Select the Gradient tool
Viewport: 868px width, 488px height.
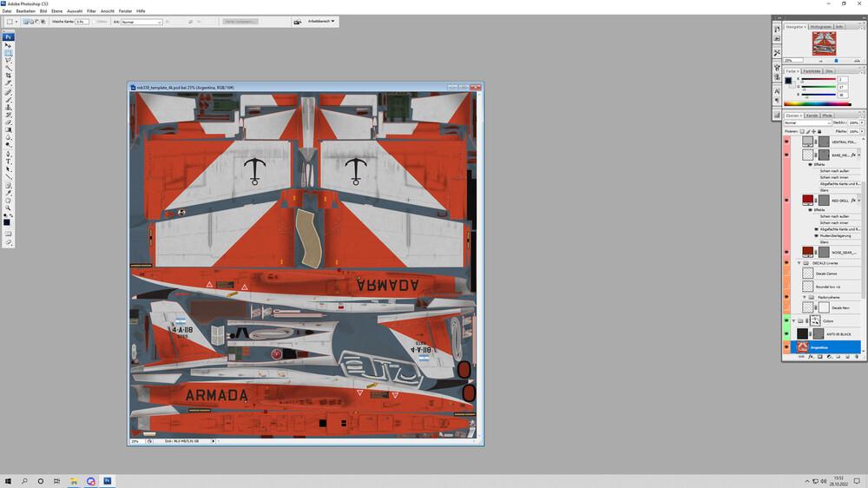(x=8, y=129)
